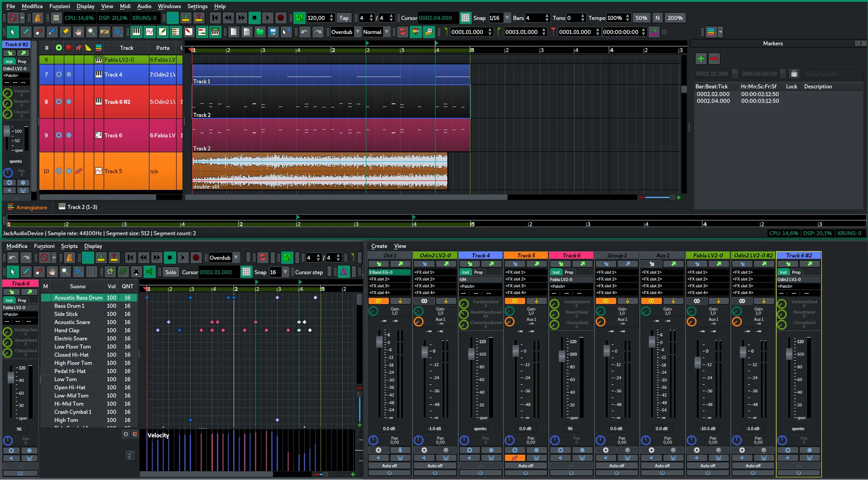Open the Windows menu
This screenshot has height=480, width=868.
tap(169, 6)
